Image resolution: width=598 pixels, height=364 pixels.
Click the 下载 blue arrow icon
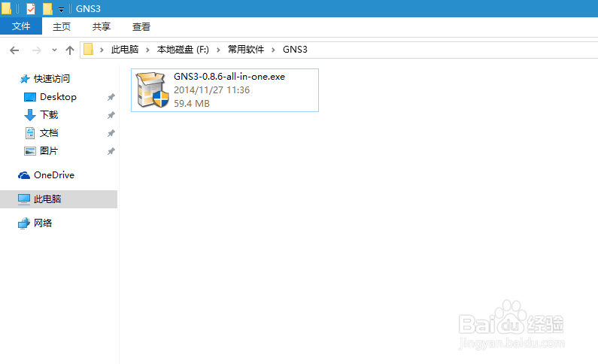(30, 115)
